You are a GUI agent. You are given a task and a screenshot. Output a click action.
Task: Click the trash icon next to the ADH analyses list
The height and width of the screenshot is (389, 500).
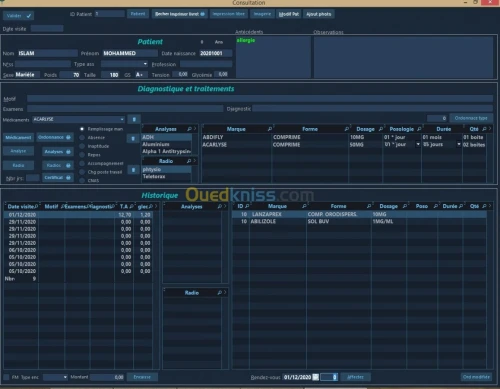[133, 138]
